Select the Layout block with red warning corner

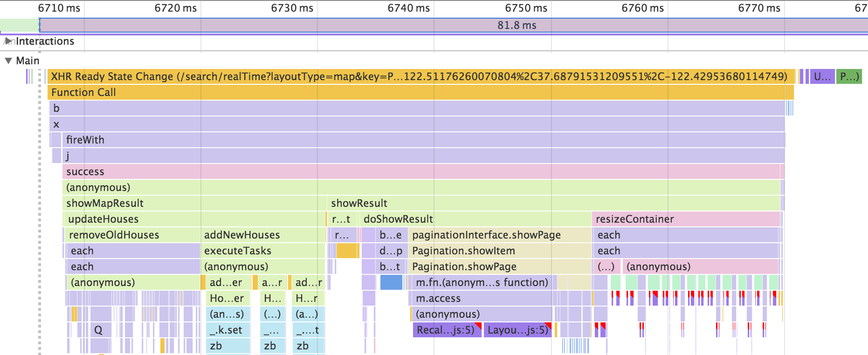click(517, 330)
